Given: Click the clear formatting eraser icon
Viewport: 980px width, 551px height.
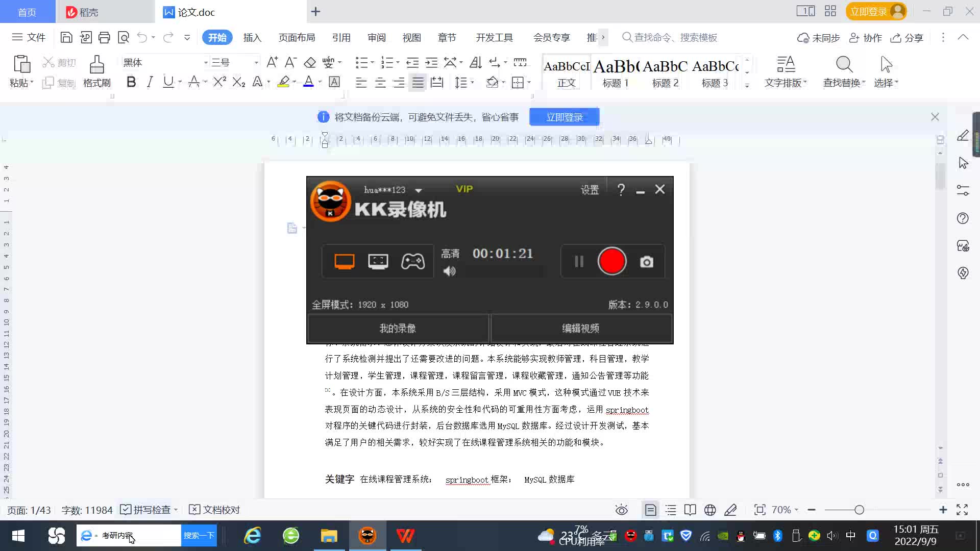Looking at the screenshot, I should [x=310, y=63].
